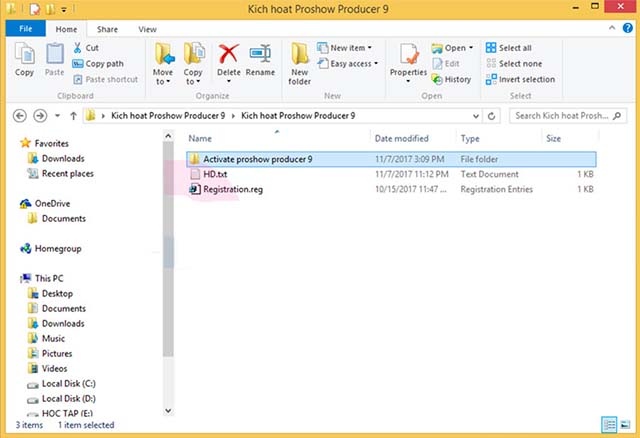This screenshot has width=640, height=438.
Task: Select Local Disk (C:) in navigation pane
Action: tap(69, 383)
